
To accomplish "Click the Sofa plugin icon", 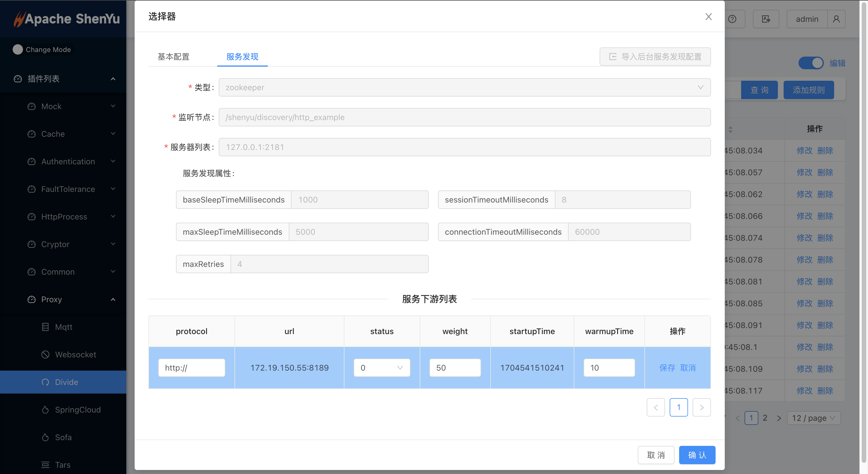I will coord(45,437).
